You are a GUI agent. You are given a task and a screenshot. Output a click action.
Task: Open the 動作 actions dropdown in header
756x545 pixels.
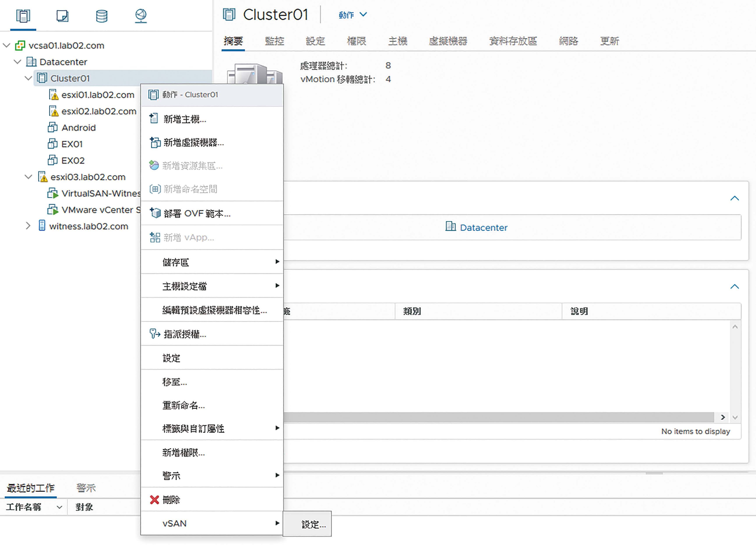click(x=353, y=15)
